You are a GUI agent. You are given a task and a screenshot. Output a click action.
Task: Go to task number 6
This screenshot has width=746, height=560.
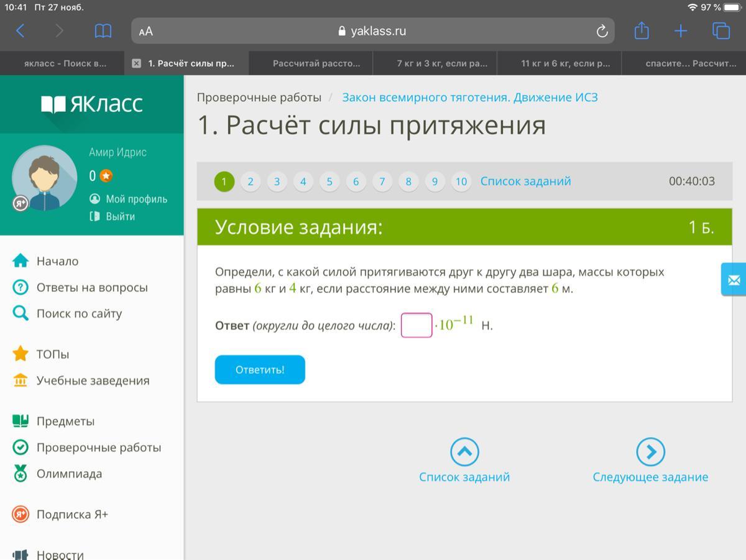[356, 181]
